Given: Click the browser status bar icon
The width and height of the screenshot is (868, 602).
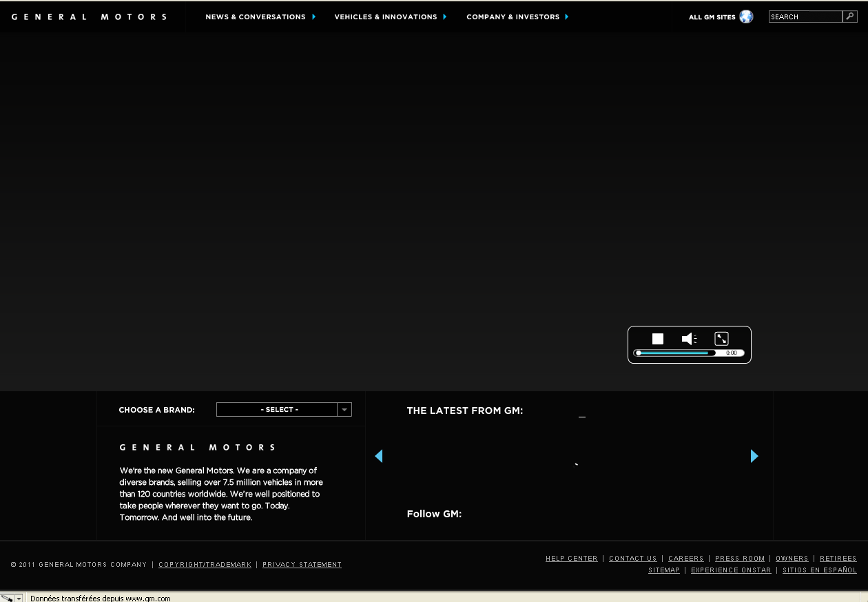Looking at the screenshot, I should click(x=8, y=598).
